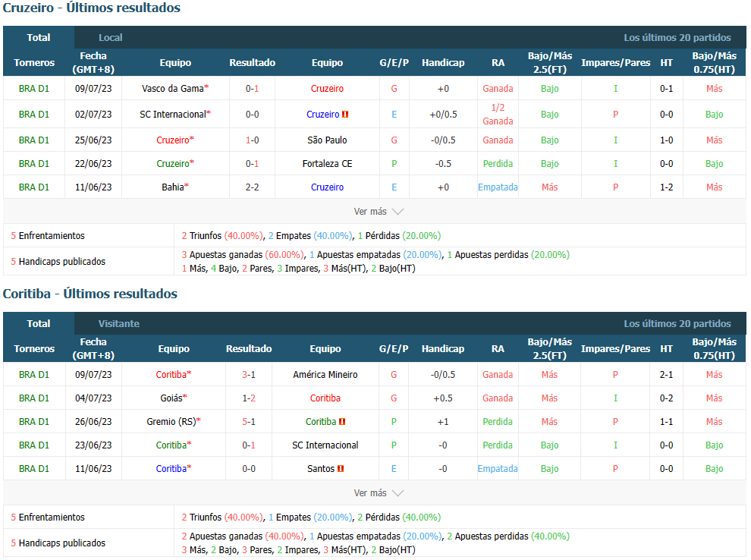This screenshot has height=560, width=751.
Task: Click the Resultado column header in Coritiba table
Action: pos(249,348)
